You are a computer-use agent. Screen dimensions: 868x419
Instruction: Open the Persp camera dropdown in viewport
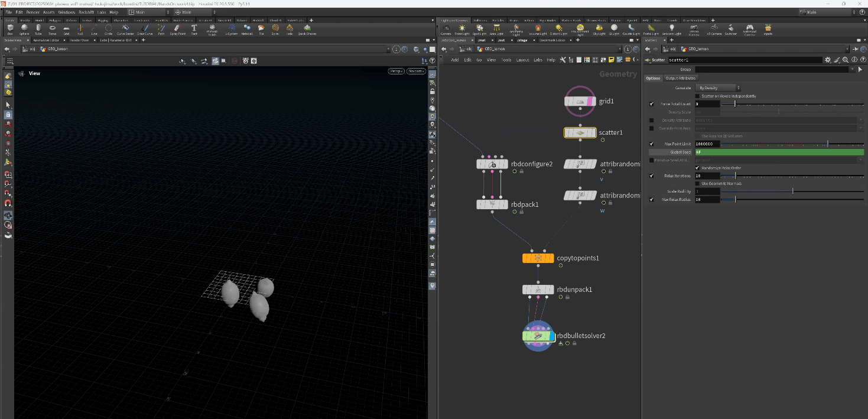point(396,72)
